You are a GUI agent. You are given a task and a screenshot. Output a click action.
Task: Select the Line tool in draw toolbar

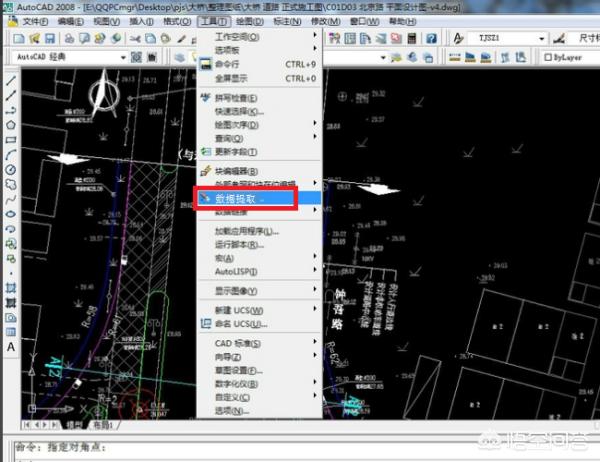click(11, 81)
